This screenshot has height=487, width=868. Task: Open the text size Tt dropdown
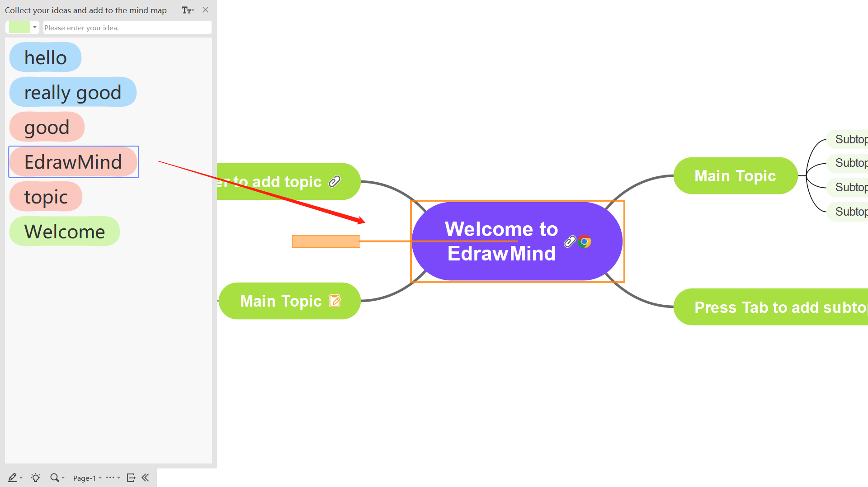(x=187, y=10)
